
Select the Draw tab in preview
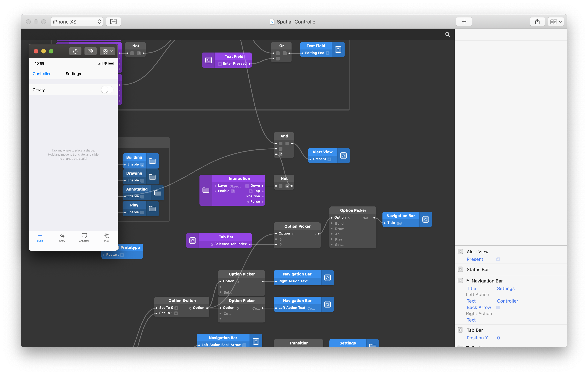tap(62, 237)
